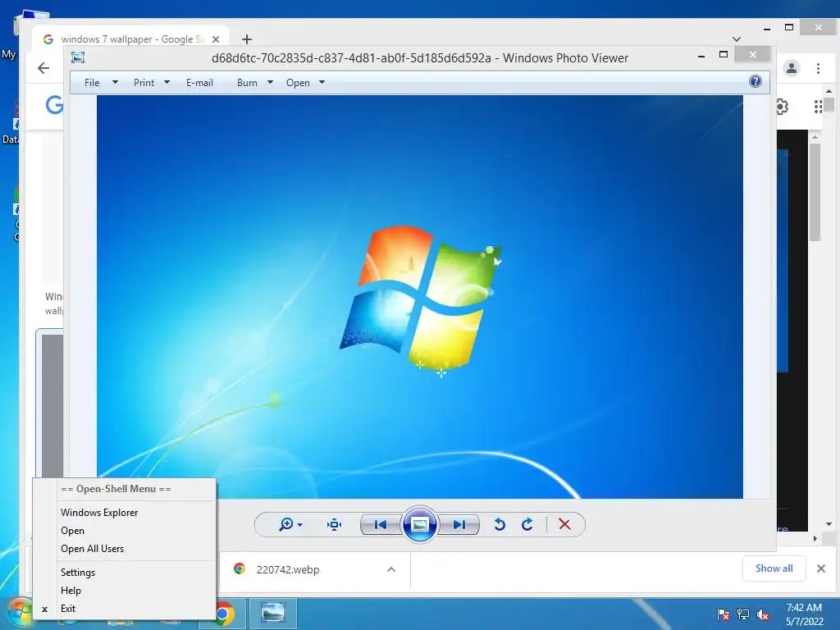Open the Chrome profile avatar

(792, 68)
